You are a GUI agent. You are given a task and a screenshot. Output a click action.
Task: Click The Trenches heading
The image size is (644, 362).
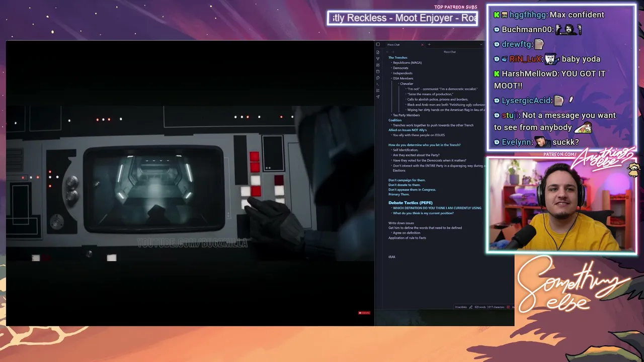398,58
